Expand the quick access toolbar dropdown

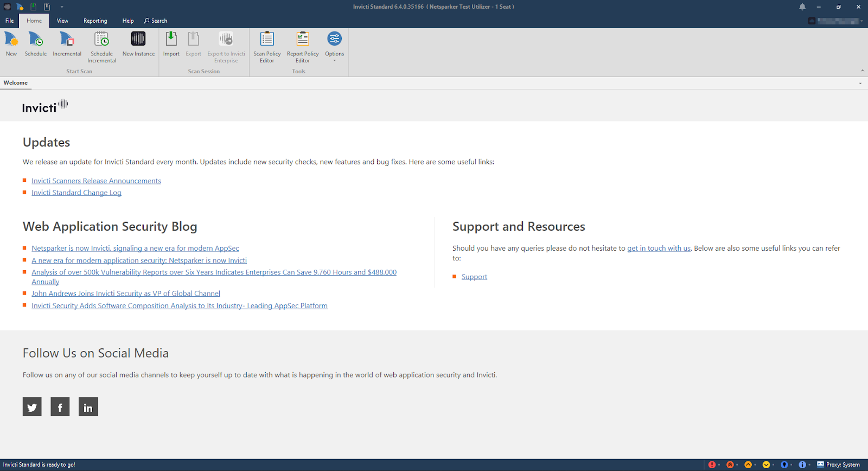pos(62,7)
